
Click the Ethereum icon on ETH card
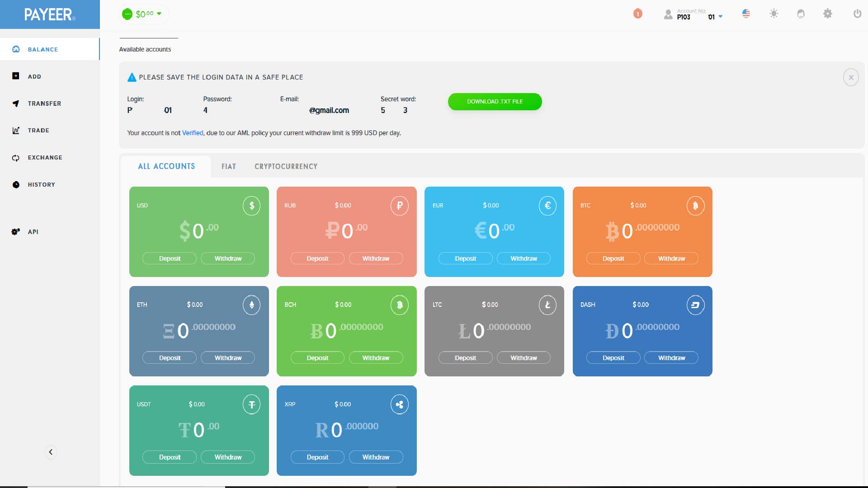251,305
